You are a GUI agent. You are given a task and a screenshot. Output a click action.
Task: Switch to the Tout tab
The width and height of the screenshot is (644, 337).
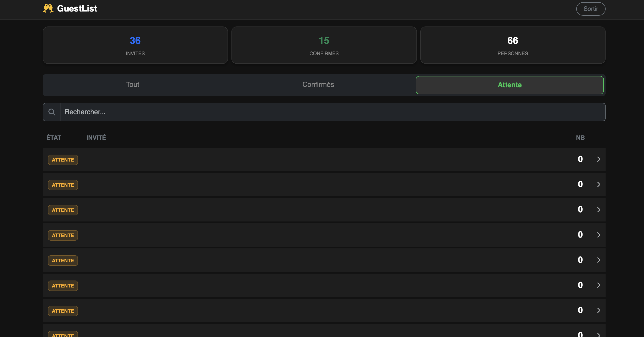132,85
